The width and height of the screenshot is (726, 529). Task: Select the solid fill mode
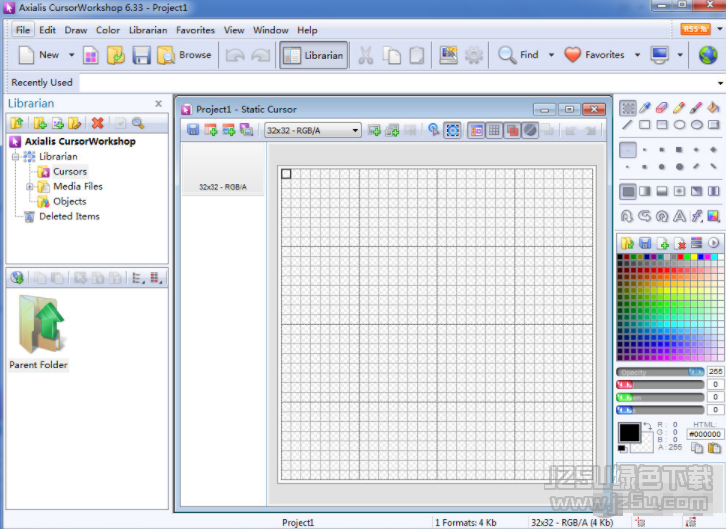click(x=628, y=191)
